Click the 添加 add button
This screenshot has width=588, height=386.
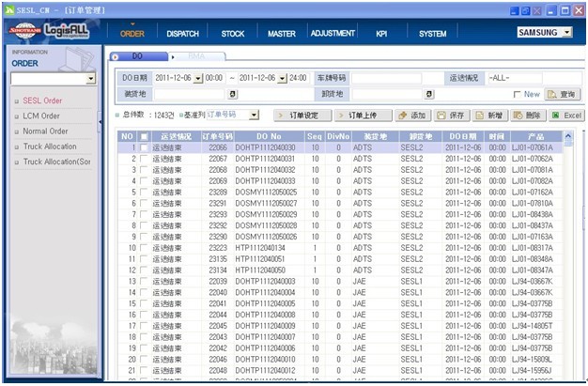point(412,115)
